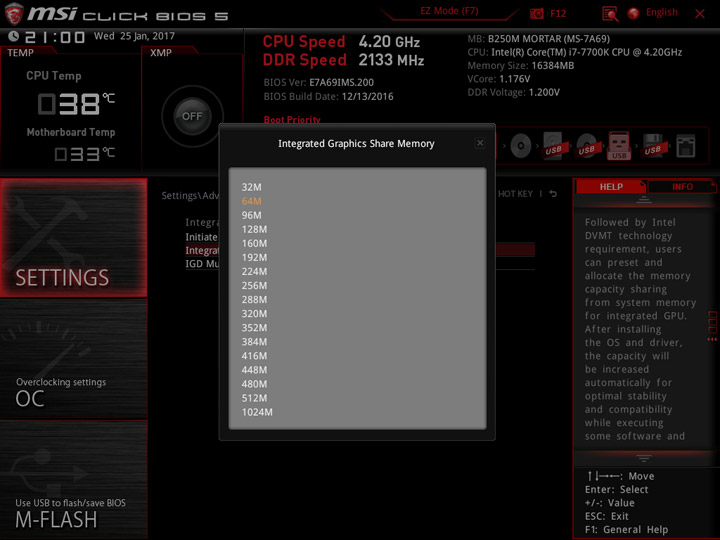The width and height of the screenshot is (720, 540).
Task: Click the back arrow next to HOT KEY
Action: [553, 194]
